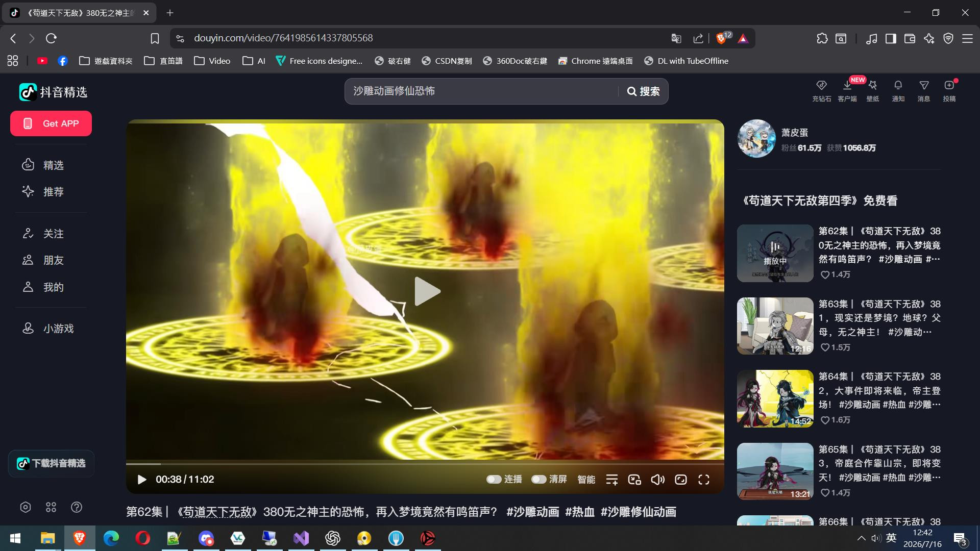Click the translate page icon in address bar
Image resolution: width=980 pixels, height=551 pixels.
click(676, 38)
